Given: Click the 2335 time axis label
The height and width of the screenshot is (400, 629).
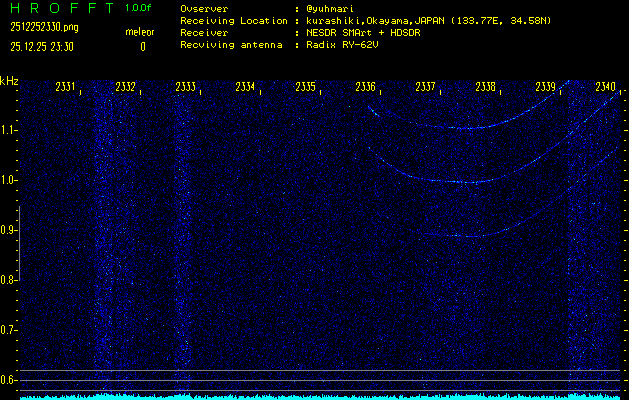Looking at the screenshot, I should 306,88.
